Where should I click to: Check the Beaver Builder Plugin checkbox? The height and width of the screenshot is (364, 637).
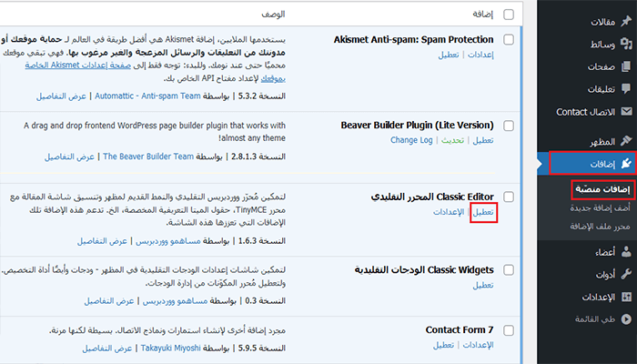click(508, 126)
